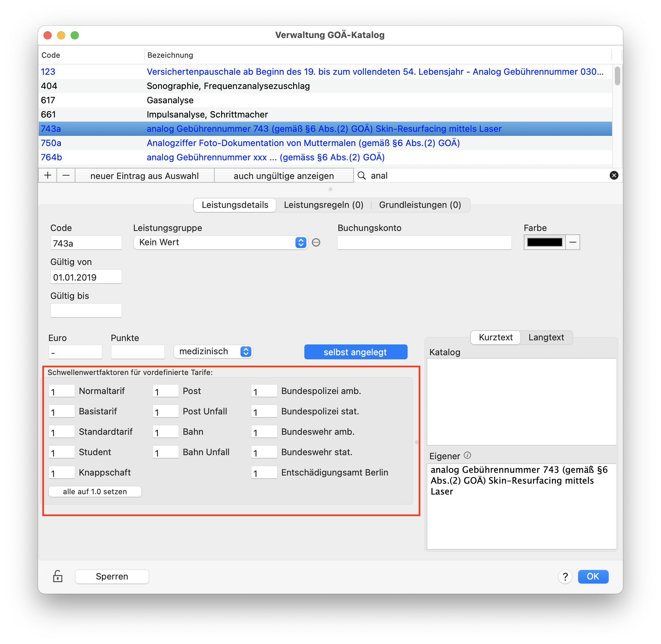Click 'alle auf 1.0 setzen' button

point(95,491)
